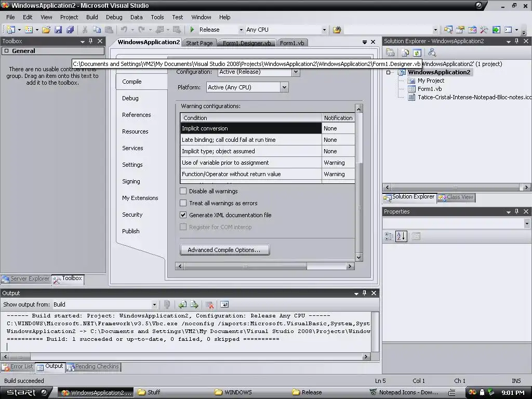
Task: Click the Find combo box in toolbar
Action: 391,30
